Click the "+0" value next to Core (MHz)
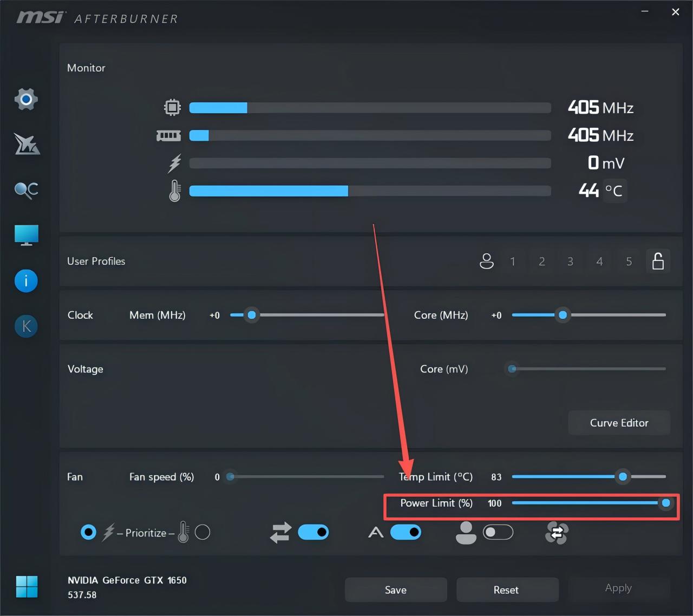Viewport: 693px width, 616px height. click(496, 315)
